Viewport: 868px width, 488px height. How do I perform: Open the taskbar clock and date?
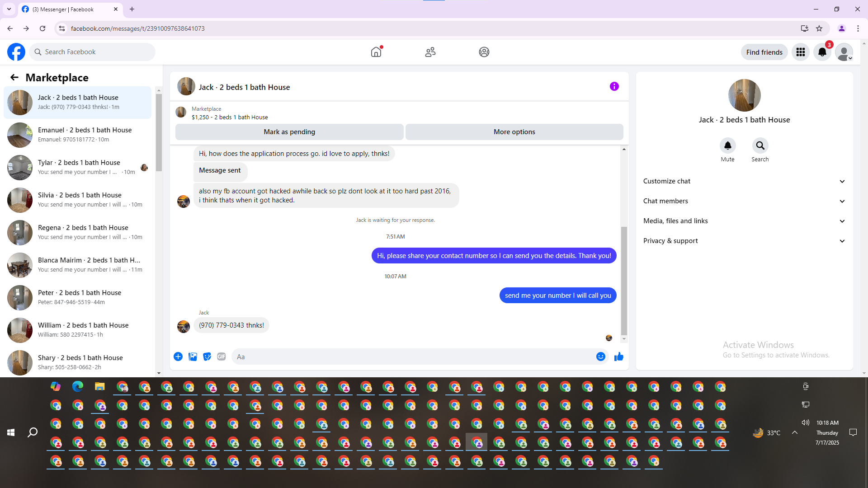[x=827, y=432]
